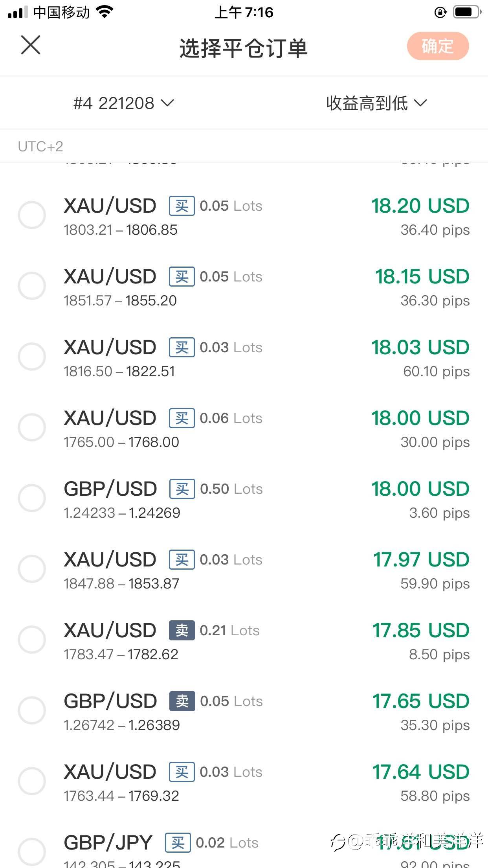Select the XAU/USD 18.15 USD order radio
Viewport: 488px width, 868px height.
point(32,286)
